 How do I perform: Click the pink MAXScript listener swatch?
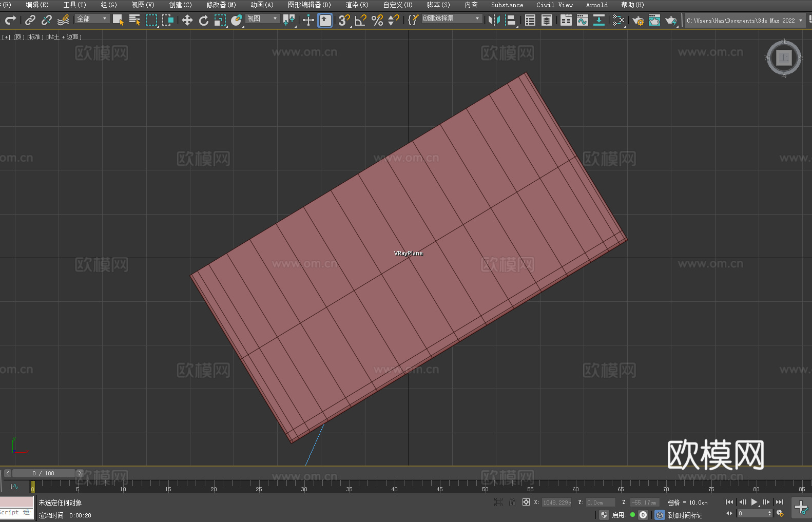(16, 501)
